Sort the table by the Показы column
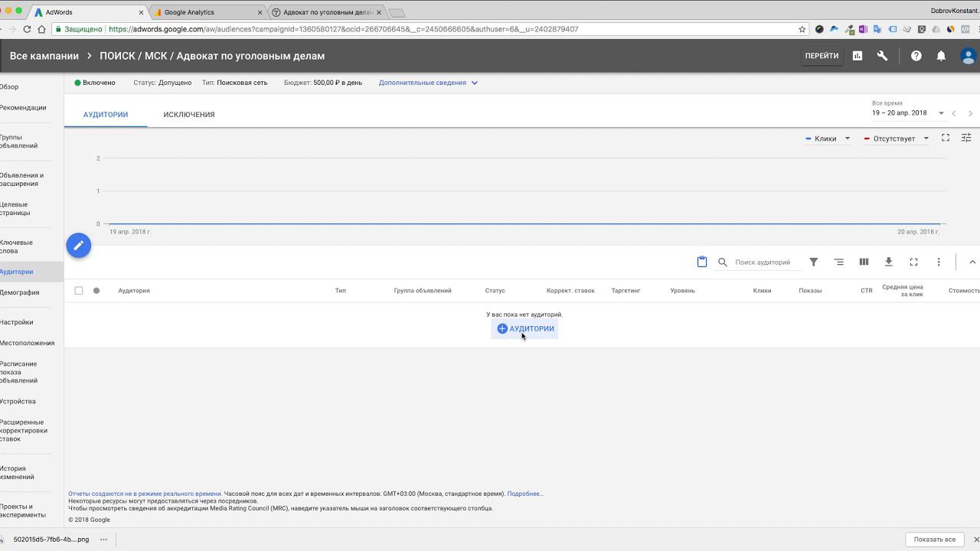980x551 pixels. 810,291
